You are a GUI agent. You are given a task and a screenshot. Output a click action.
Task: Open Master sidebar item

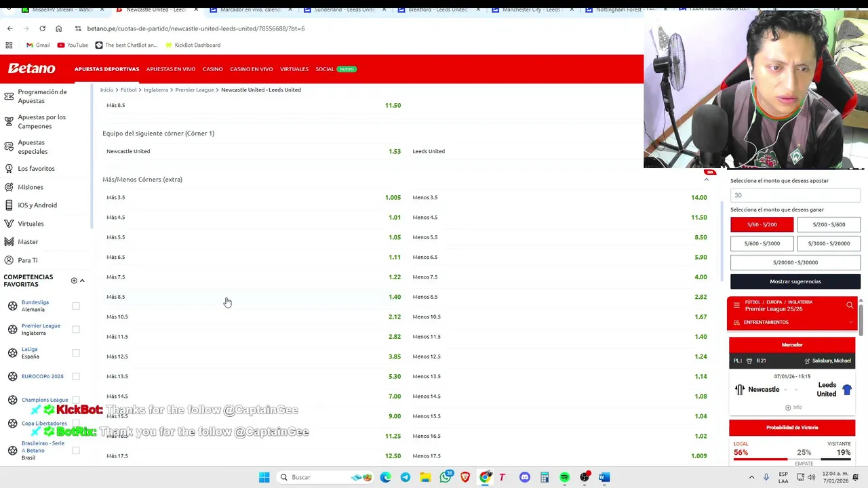tap(28, 242)
